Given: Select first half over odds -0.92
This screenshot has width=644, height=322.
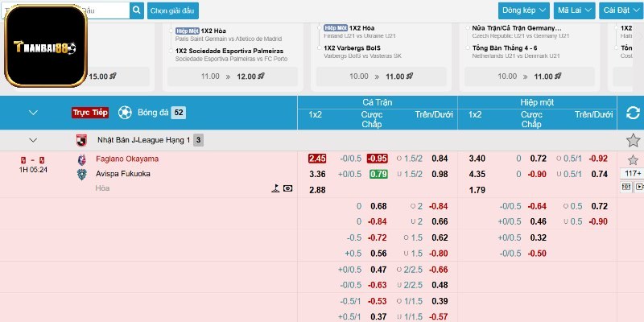Looking at the screenshot, I should [x=598, y=159].
